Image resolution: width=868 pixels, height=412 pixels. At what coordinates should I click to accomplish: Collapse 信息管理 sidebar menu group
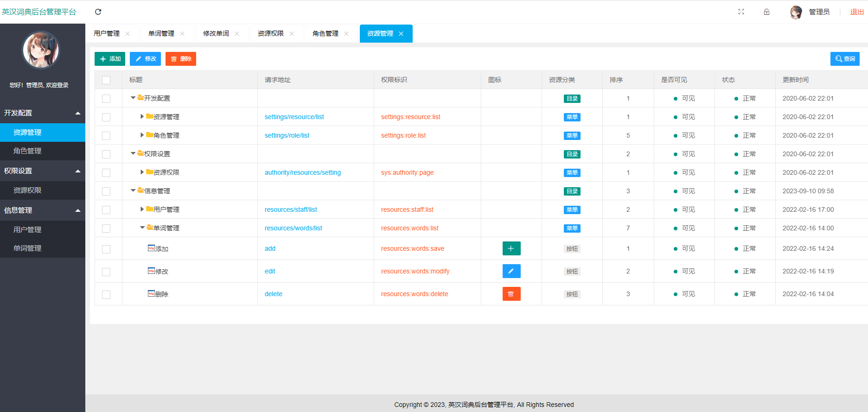click(43, 210)
